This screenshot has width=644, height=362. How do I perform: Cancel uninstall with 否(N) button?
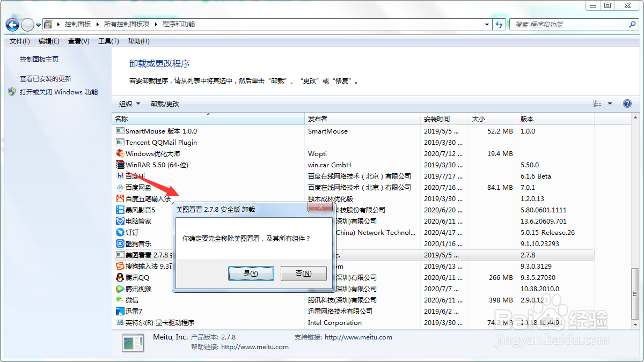pos(304,274)
